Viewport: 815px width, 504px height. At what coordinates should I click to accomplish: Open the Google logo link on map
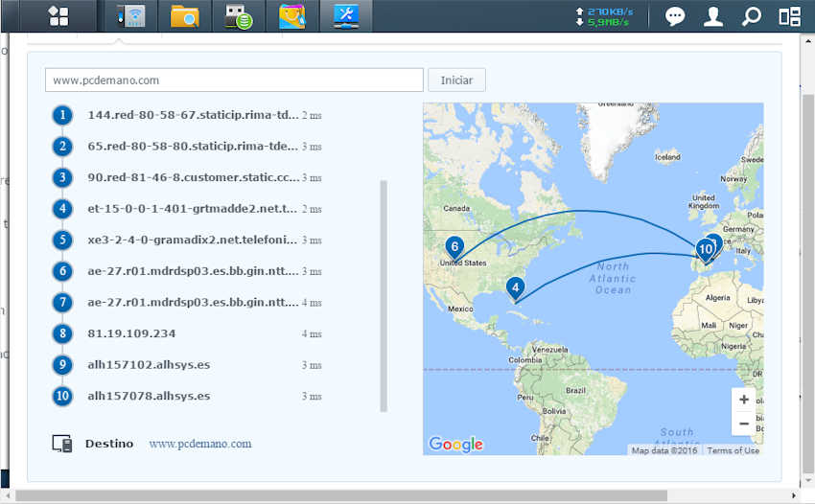click(x=455, y=444)
